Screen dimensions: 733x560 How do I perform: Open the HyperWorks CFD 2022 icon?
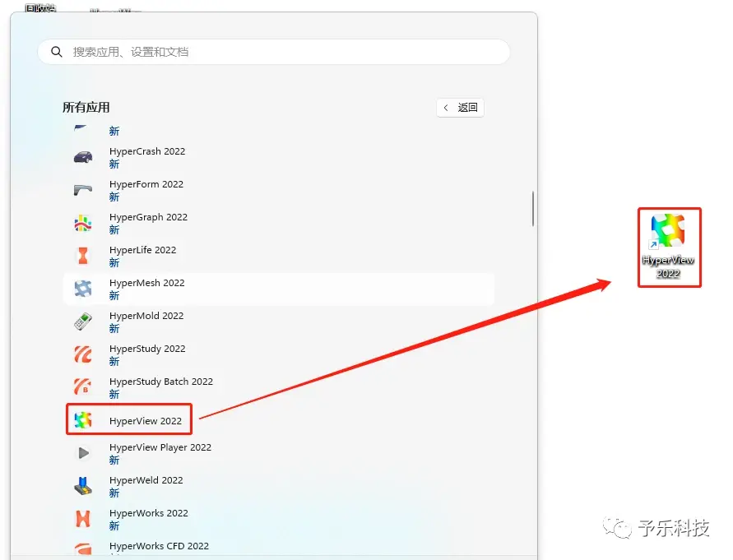pos(83,548)
